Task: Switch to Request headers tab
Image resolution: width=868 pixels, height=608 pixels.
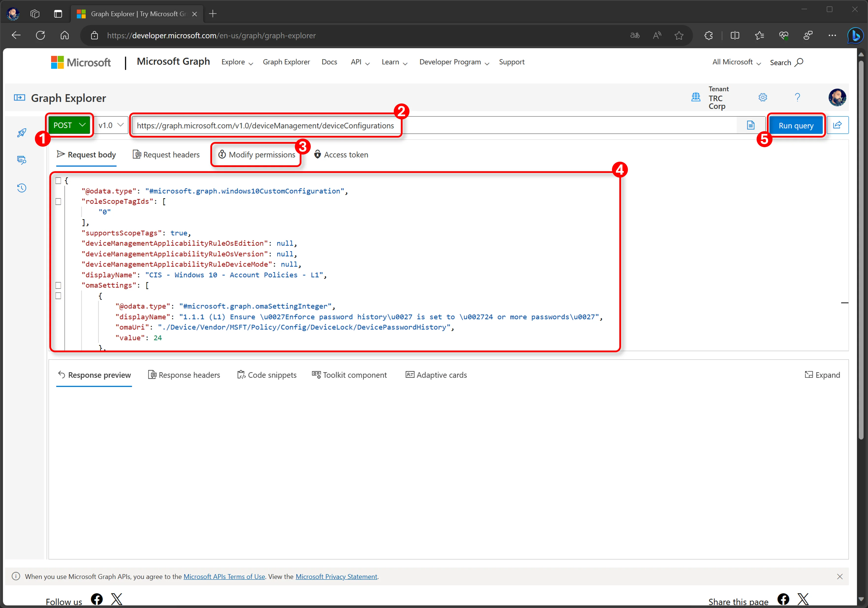Action: coord(166,154)
